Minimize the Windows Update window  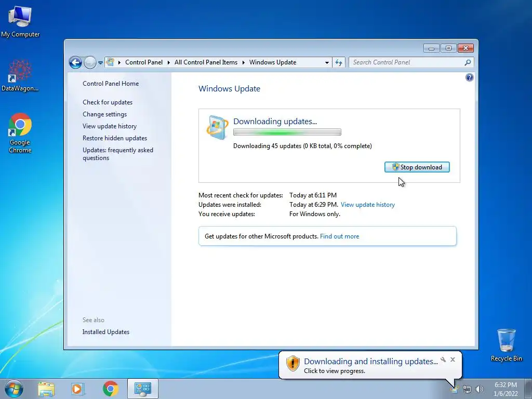pyautogui.click(x=431, y=48)
